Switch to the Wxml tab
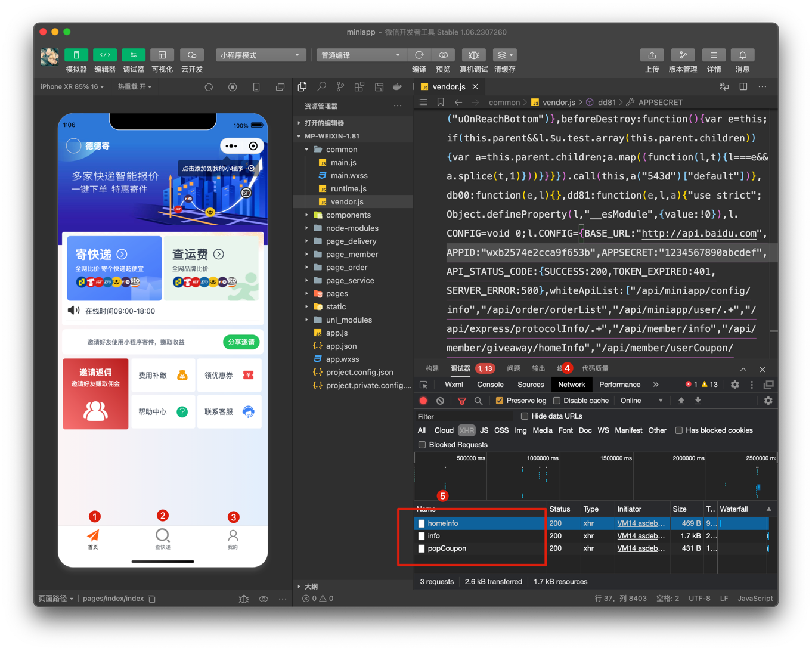812x651 pixels. pyautogui.click(x=454, y=385)
